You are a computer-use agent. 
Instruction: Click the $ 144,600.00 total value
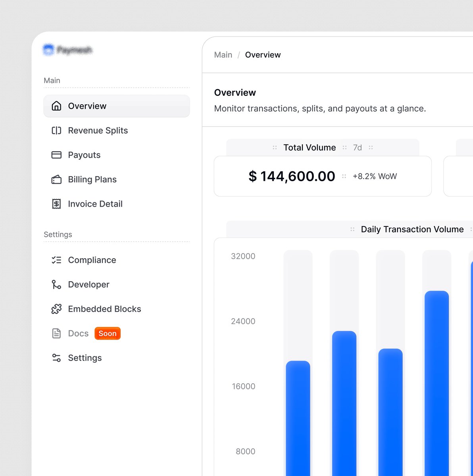click(x=292, y=176)
